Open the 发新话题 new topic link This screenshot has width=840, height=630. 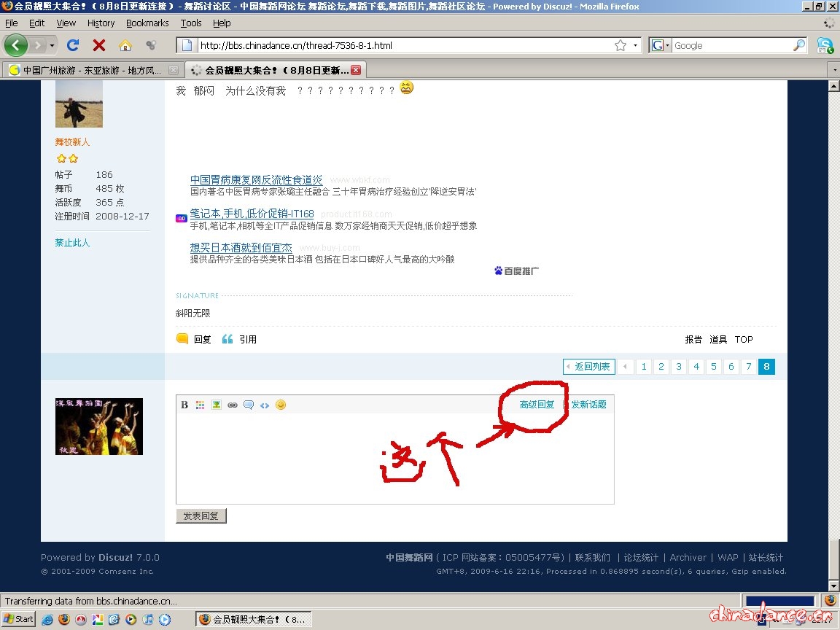pyautogui.click(x=588, y=404)
